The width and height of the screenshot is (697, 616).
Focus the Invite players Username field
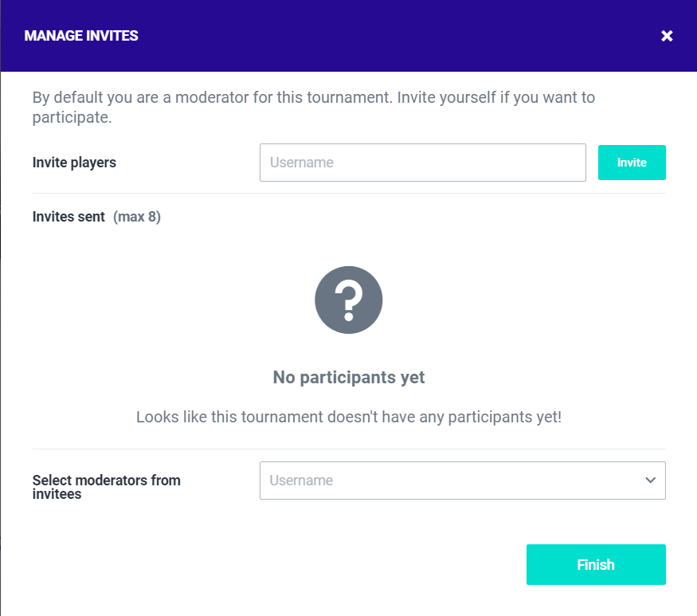pos(422,163)
